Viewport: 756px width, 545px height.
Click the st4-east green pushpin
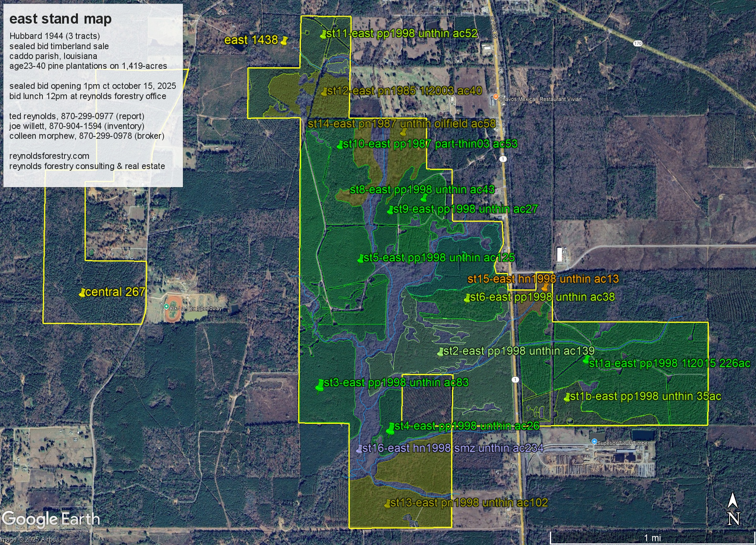[x=391, y=429]
